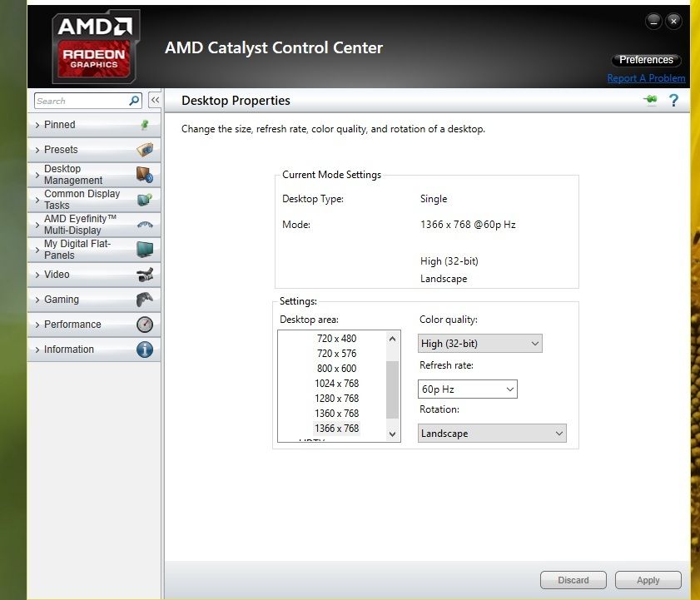Click the AMD Eyefinity Multi-Display icon
700x600 pixels.
point(145,225)
